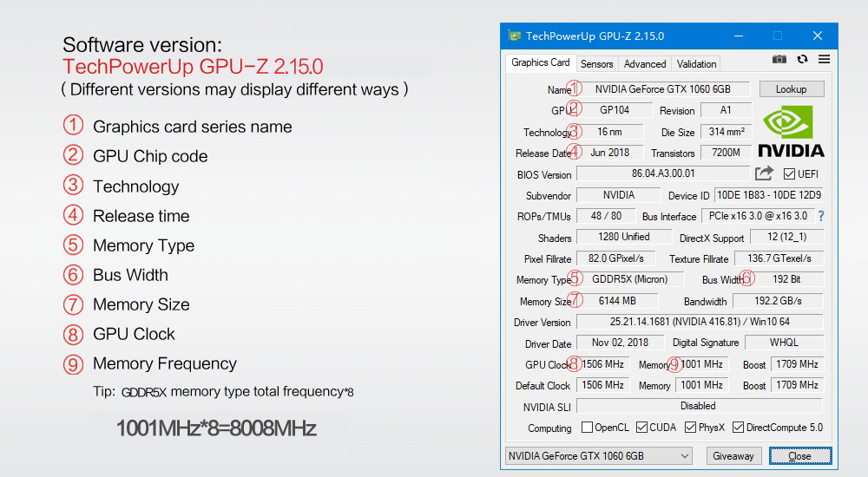Toggle the UEFI checkbox

pyautogui.click(x=789, y=174)
